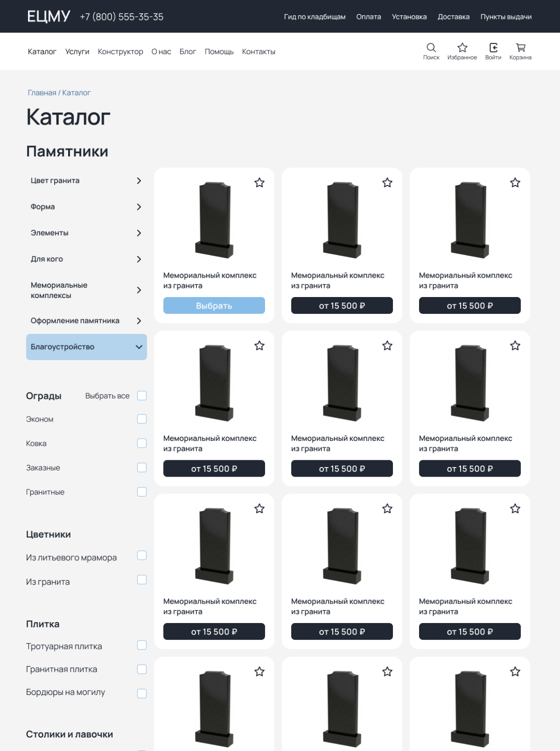Click the price on second-row left card
Image resolution: width=560 pixels, height=751 pixels.
214,468
